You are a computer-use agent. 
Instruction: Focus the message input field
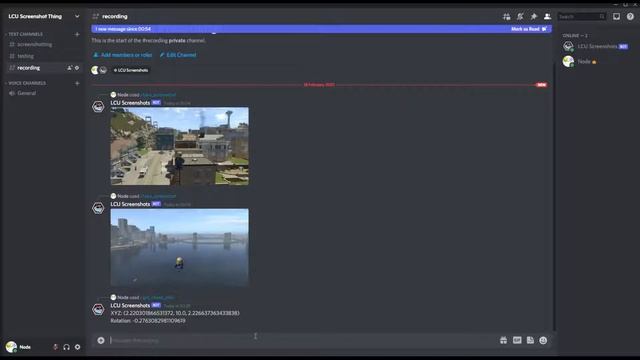[302, 340]
